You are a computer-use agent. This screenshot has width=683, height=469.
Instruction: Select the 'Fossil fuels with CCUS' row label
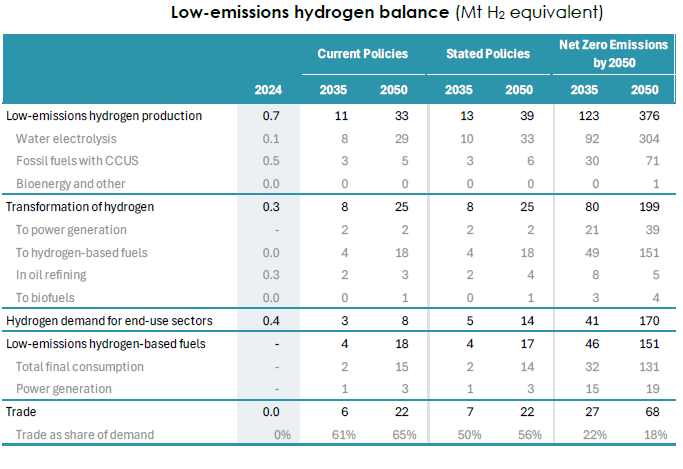79,161
